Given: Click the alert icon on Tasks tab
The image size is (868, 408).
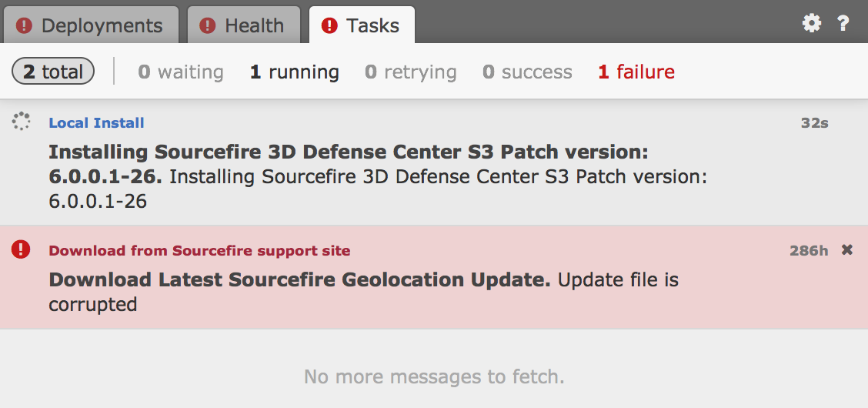Looking at the screenshot, I should point(329,25).
